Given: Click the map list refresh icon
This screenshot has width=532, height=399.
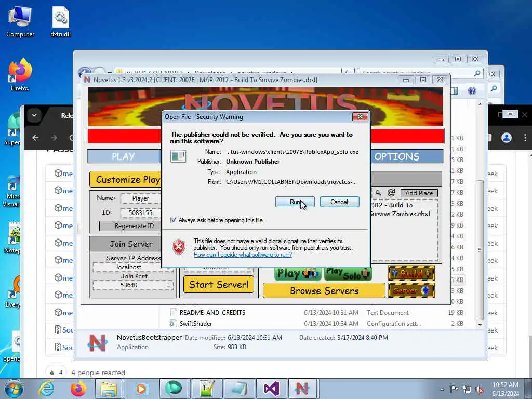Looking at the screenshot, I should click(391, 193).
